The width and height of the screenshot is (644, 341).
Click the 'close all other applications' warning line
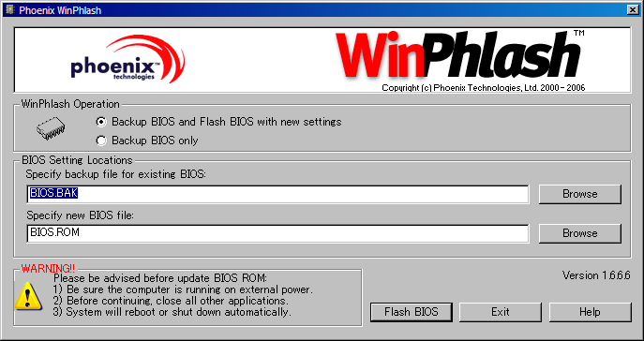[171, 301]
